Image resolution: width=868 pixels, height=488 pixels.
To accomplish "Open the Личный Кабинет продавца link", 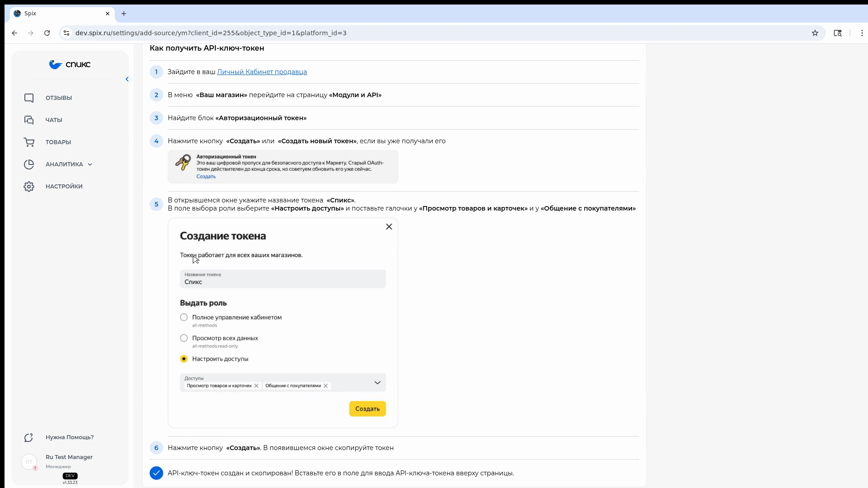I will [262, 72].
